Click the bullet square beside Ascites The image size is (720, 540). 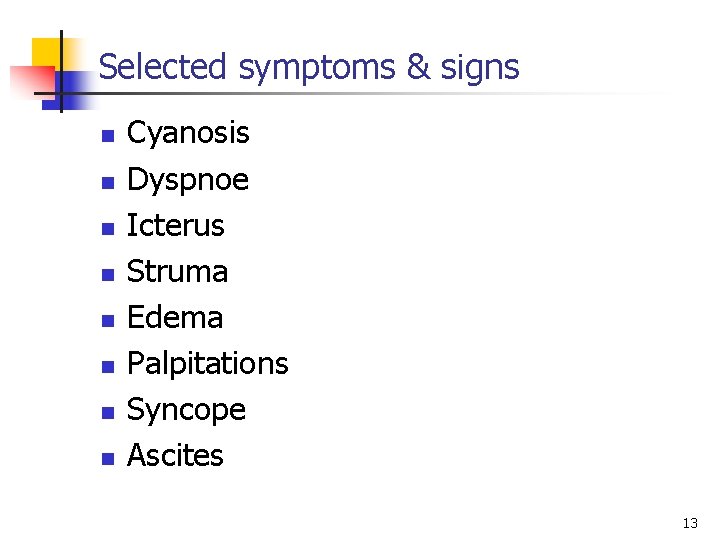(x=108, y=458)
